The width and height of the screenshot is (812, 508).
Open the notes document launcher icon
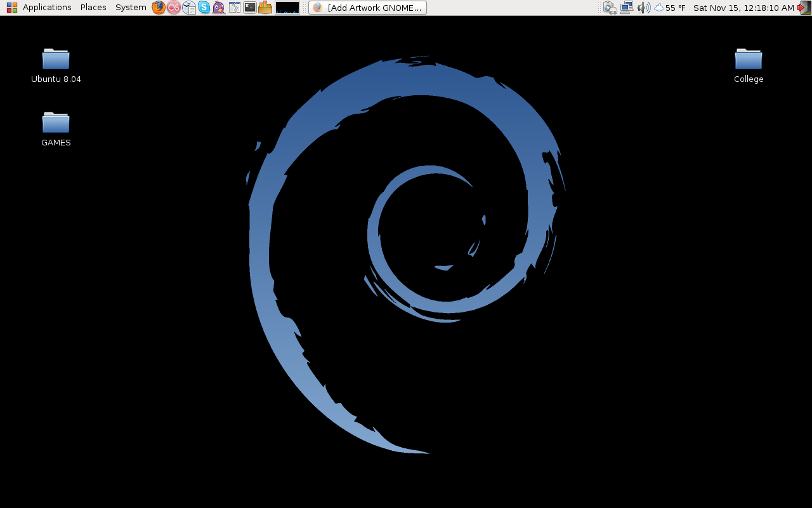click(189, 8)
